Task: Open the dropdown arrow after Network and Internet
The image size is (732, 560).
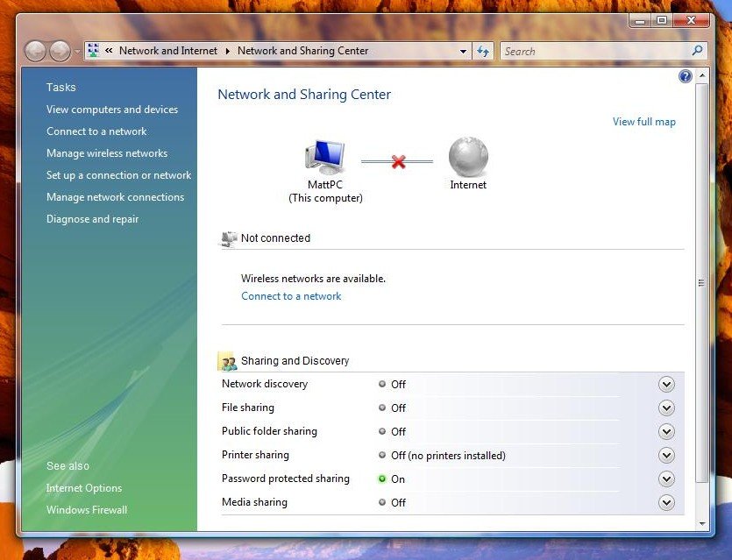Action: 228,51
